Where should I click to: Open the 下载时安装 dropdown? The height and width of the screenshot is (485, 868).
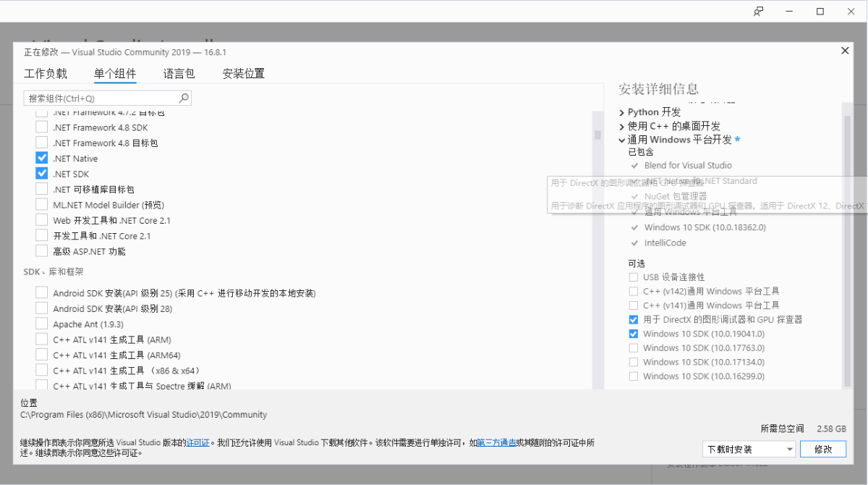coord(749,449)
